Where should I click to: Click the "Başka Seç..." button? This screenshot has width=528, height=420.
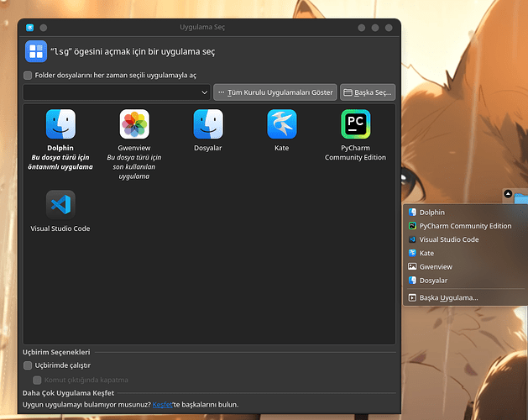tap(368, 92)
